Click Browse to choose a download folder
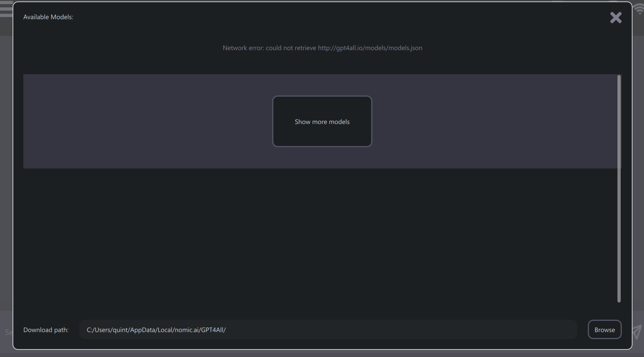The width and height of the screenshot is (644, 357). click(x=604, y=329)
